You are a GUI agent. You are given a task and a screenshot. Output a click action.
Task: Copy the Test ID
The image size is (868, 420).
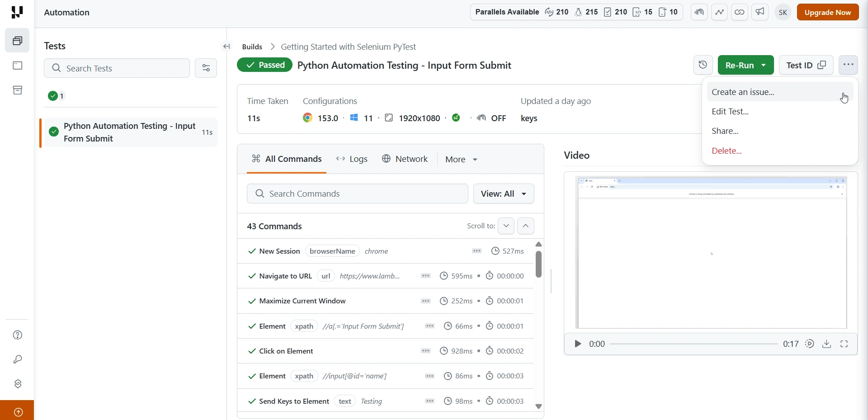pos(807,65)
